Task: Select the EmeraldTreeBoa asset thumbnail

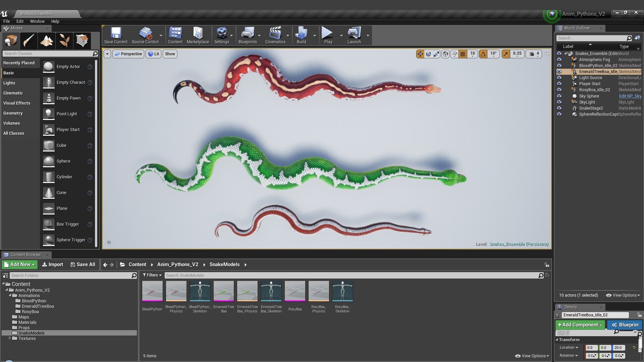Action: [223, 291]
